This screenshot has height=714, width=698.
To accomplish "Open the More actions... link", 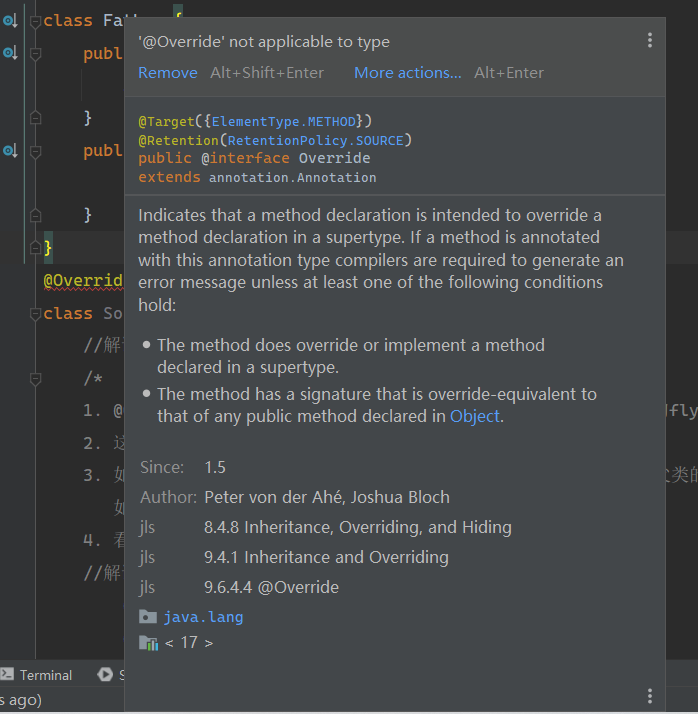I will (408, 73).
